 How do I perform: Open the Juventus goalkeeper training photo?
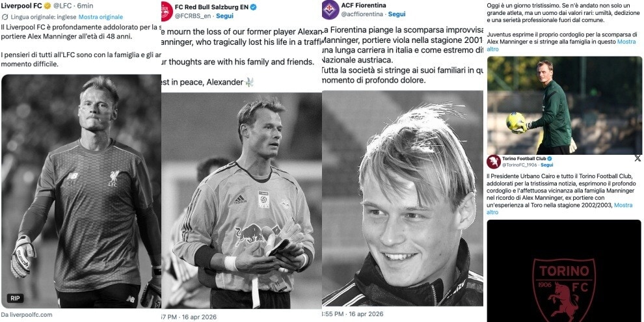(x=564, y=104)
